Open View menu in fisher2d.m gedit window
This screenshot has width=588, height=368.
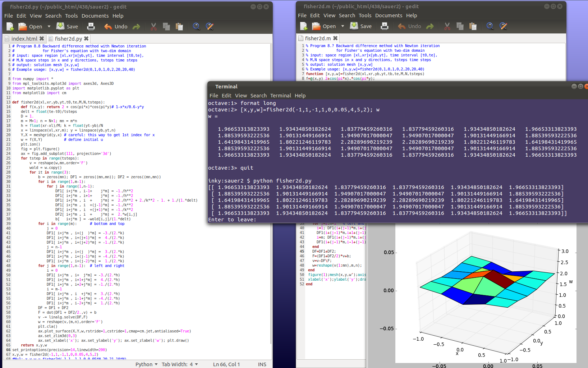click(329, 15)
